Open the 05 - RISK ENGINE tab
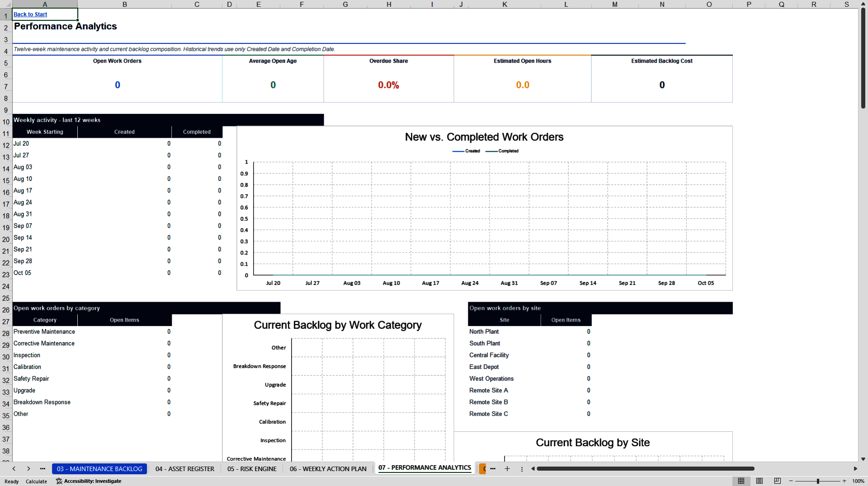 252,469
